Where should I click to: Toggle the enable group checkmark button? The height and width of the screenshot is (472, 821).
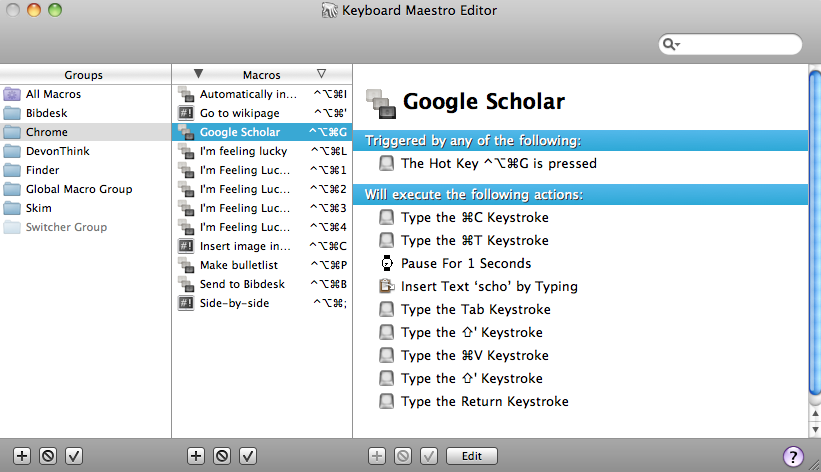point(74,456)
